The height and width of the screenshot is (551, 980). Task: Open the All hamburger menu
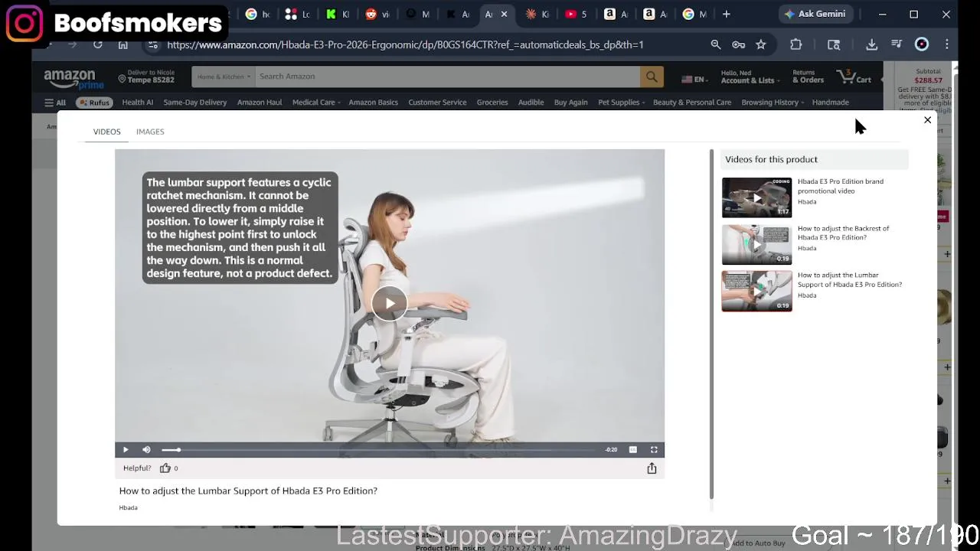coord(55,103)
